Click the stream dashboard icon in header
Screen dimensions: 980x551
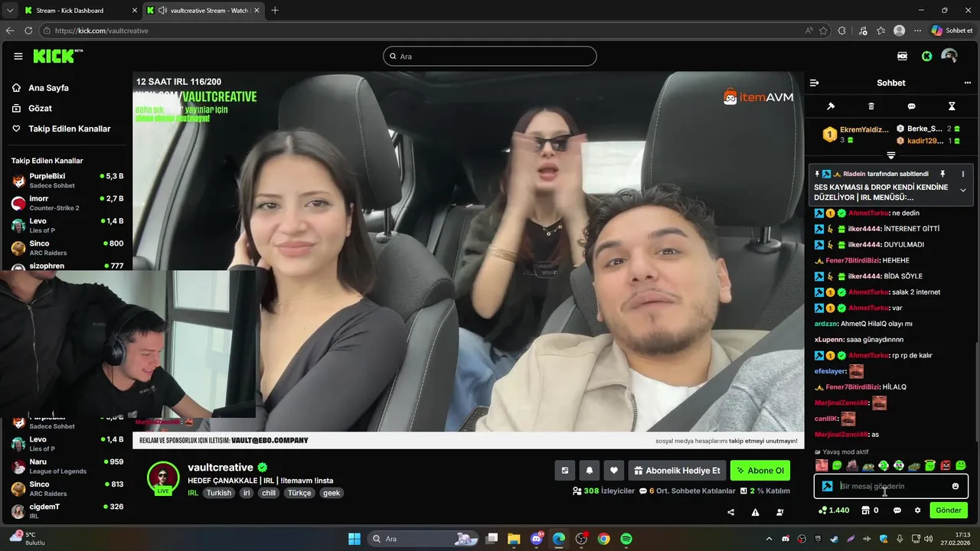pos(903,56)
